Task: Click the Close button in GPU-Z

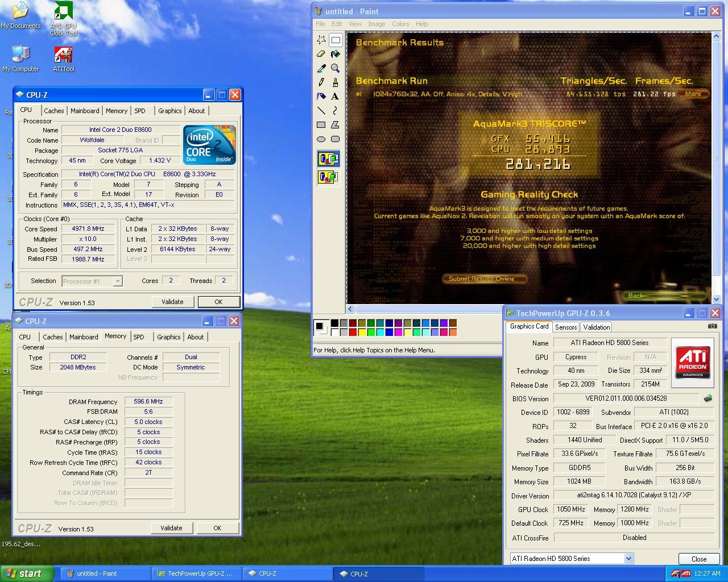Action: (699, 559)
